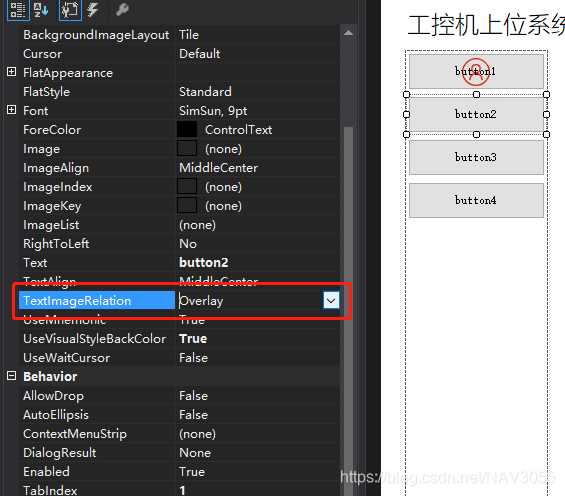Select button4 in the form designer
This screenshot has width=565, height=496.
[476, 200]
